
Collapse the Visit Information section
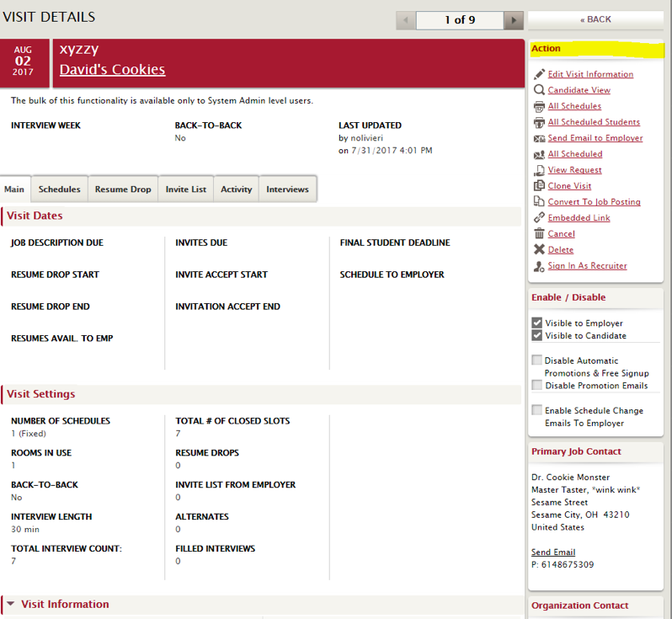click(x=11, y=604)
